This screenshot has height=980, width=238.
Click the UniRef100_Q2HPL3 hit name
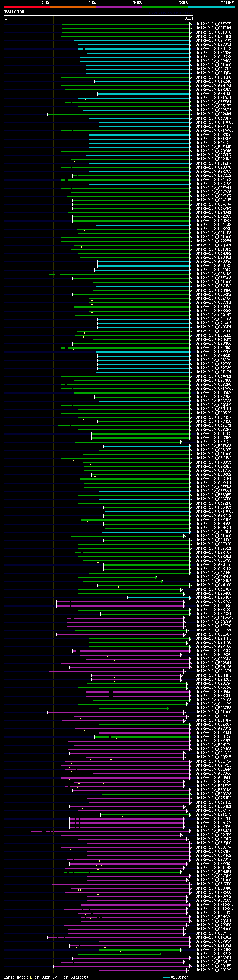coord(213,577)
